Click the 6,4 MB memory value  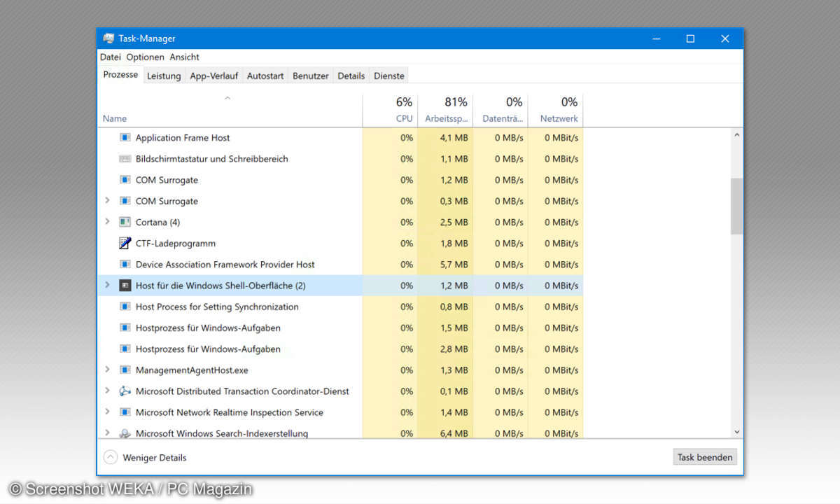pos(454,433)
